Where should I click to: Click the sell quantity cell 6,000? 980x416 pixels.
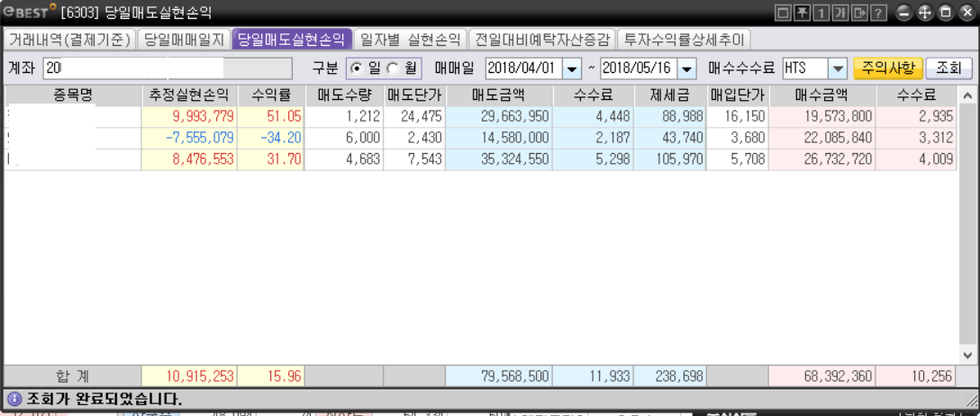344,138
